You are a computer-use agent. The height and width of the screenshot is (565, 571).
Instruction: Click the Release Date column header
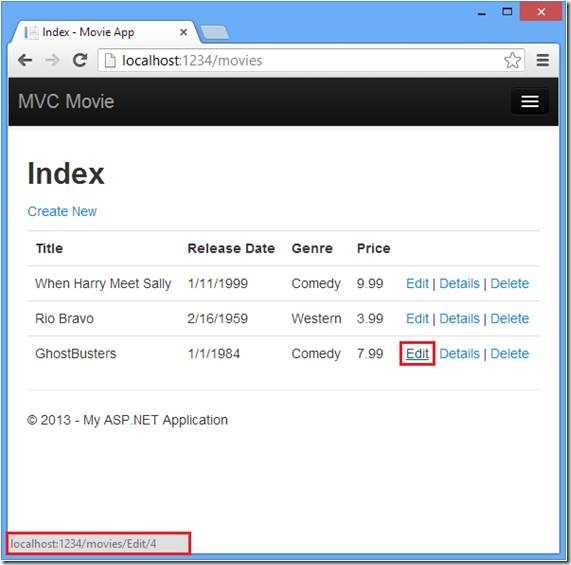coord(231,249)
